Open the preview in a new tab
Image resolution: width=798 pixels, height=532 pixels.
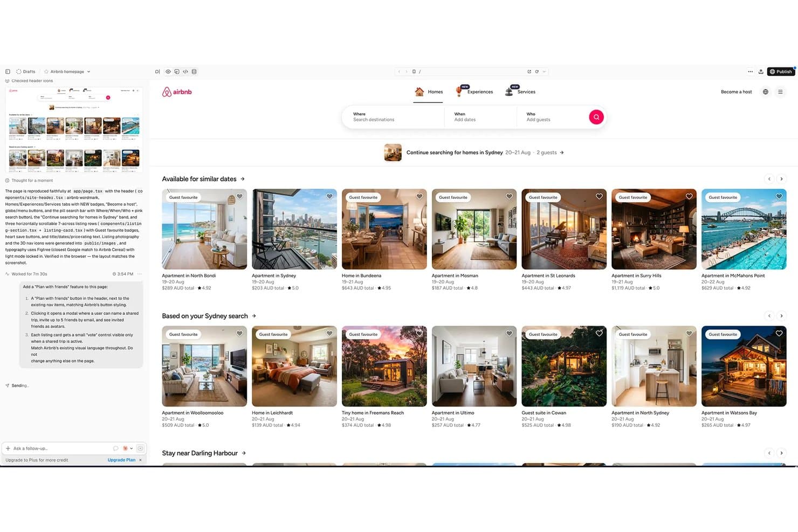(x=529, y=72)
